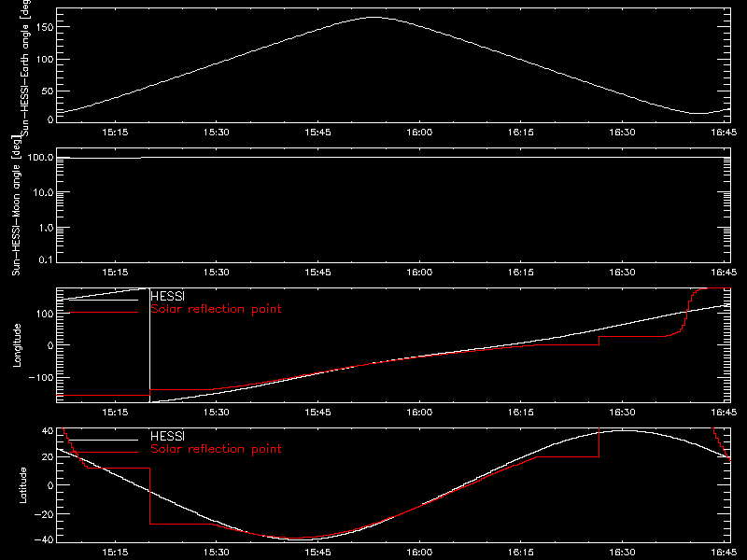Screen dimensions: 747x560
Task: Click the 16:00 time label under Latitude plot
Action: [x=419, y=553]
